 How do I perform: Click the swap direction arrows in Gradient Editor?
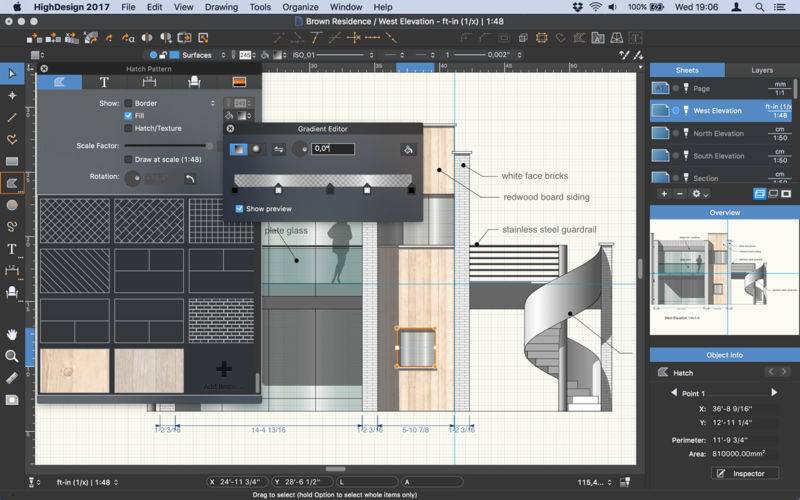pos(279,149)
